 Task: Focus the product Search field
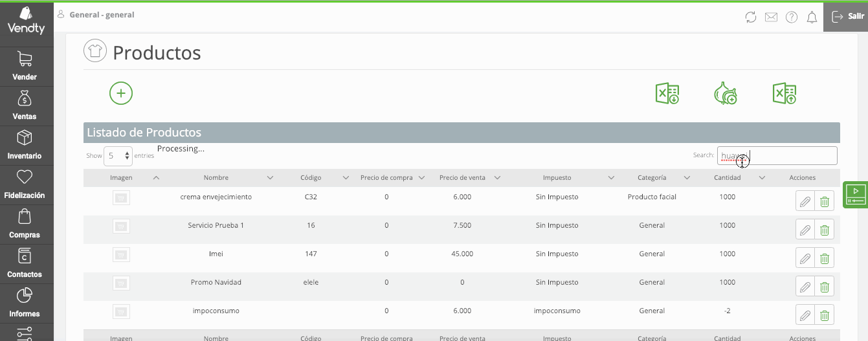[777, 155]
